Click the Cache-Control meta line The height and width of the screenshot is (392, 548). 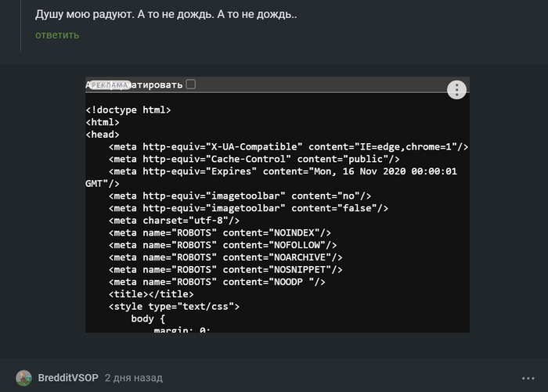pos(254,159)
